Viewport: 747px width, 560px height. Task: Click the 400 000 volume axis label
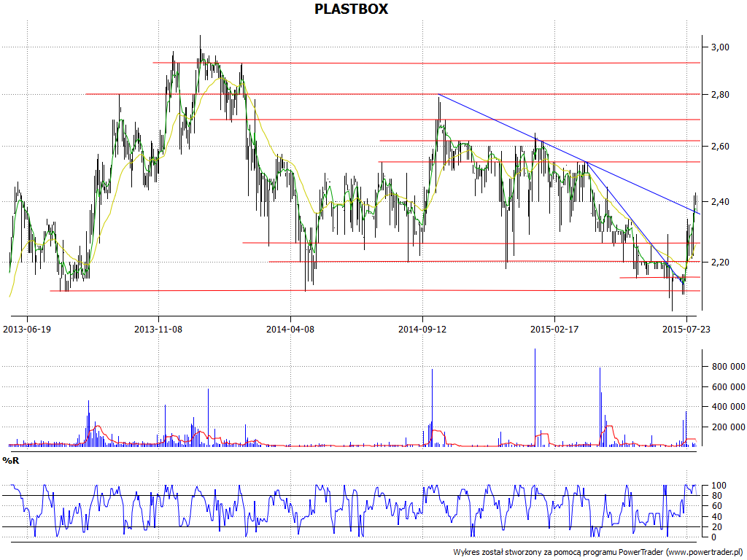(x=729, y=407)
